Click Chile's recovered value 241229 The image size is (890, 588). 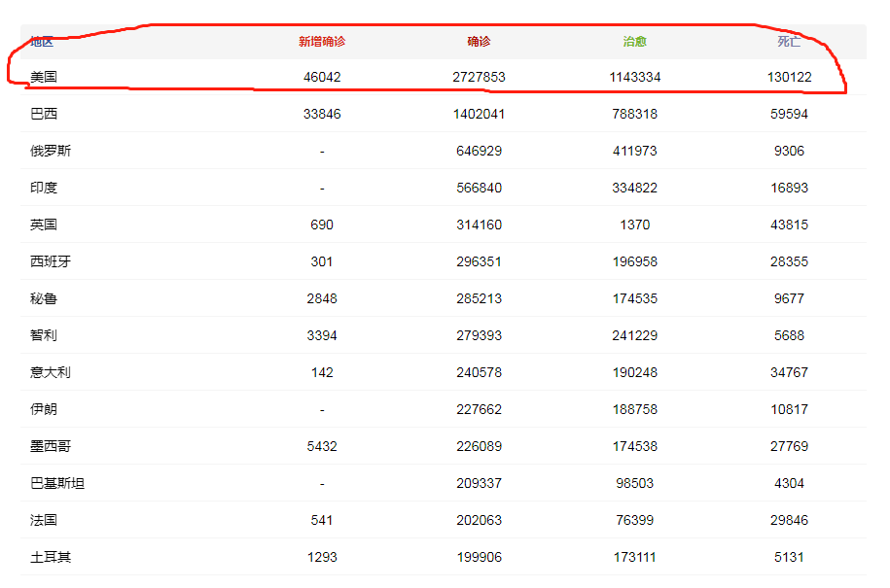pos(634,335)
